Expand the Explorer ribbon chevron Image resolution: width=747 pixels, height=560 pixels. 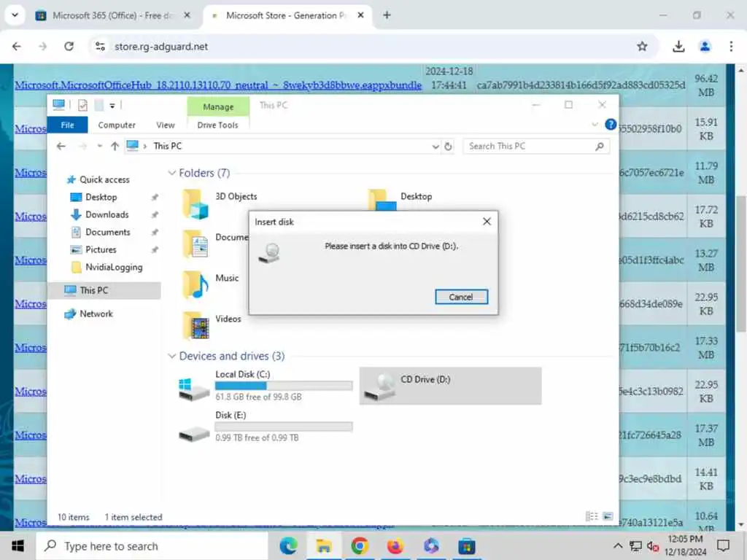coord(595,125)
